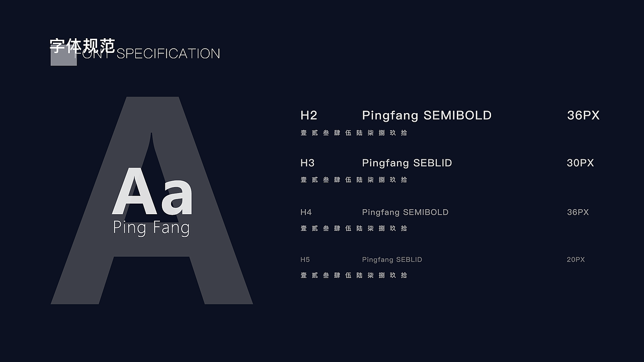Click the Chinese numerals sample under H5
The image size is (644, 362).
pos(354,275)
